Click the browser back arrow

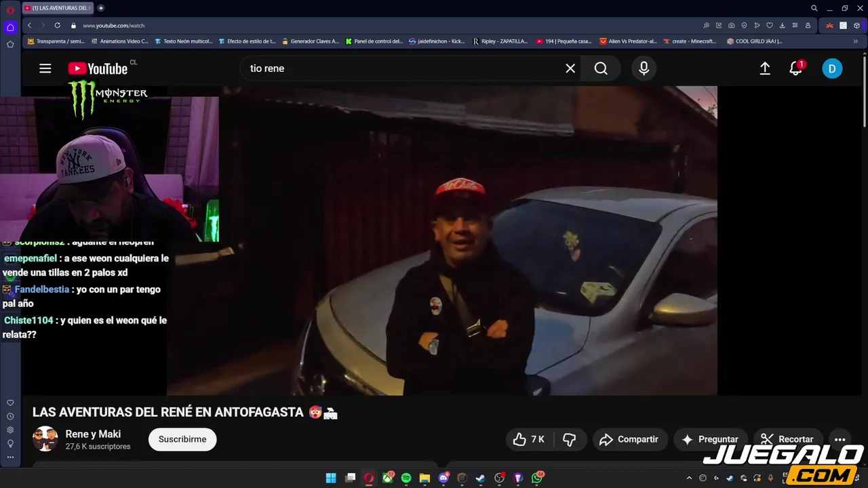tap(29, 25)
